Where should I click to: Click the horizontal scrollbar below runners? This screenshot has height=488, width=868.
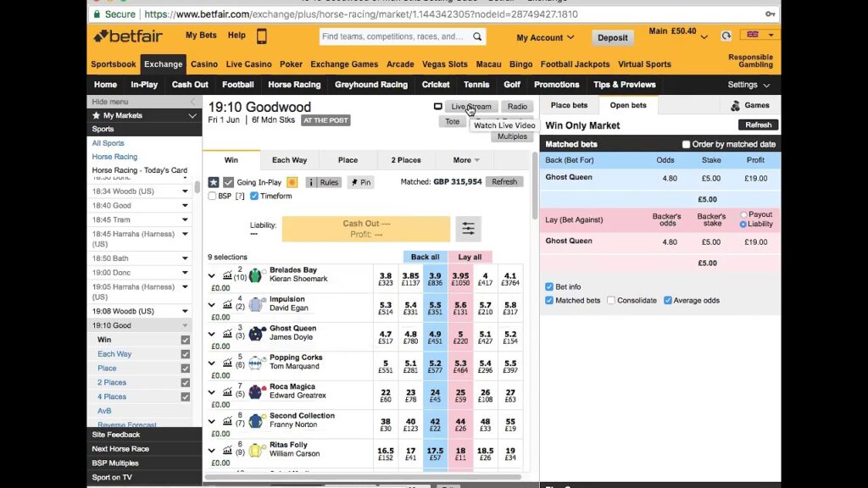[x=363, y=476]
